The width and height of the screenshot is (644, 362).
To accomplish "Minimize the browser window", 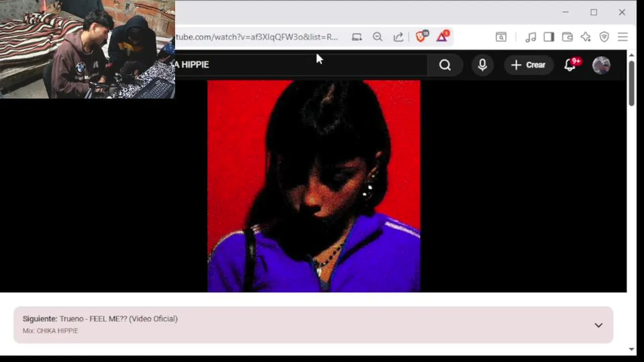I will 566,13.
